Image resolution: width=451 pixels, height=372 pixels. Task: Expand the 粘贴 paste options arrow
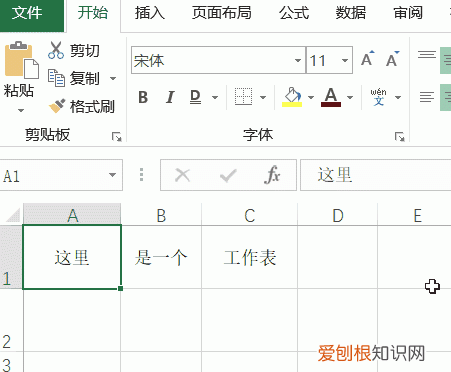pos(21,110)
